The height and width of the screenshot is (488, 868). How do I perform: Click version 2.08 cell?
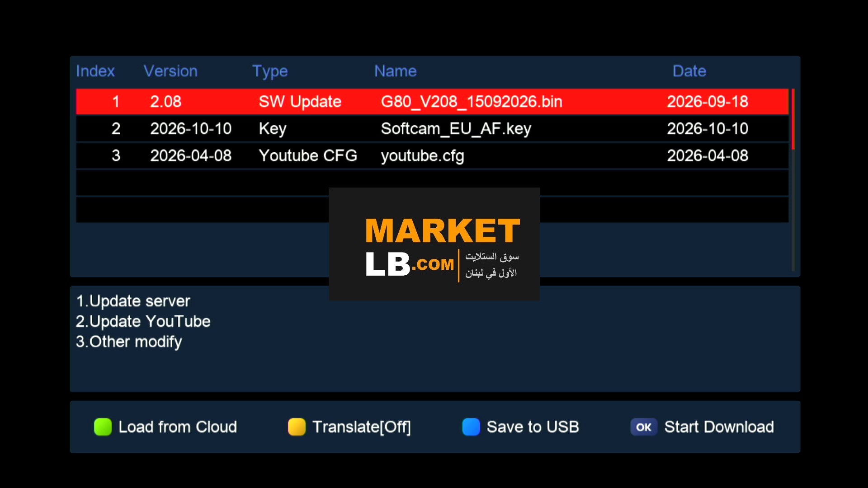[165, 102]
